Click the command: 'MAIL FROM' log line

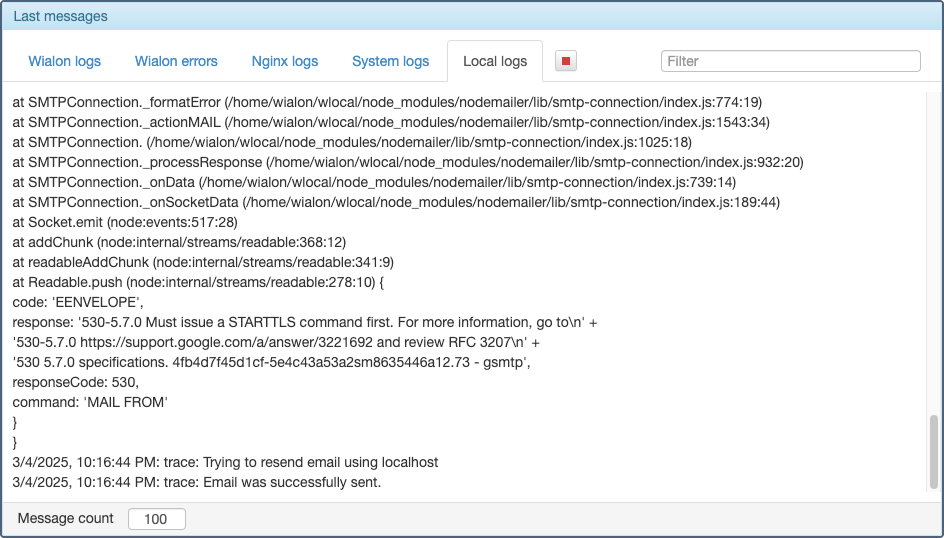90,402
